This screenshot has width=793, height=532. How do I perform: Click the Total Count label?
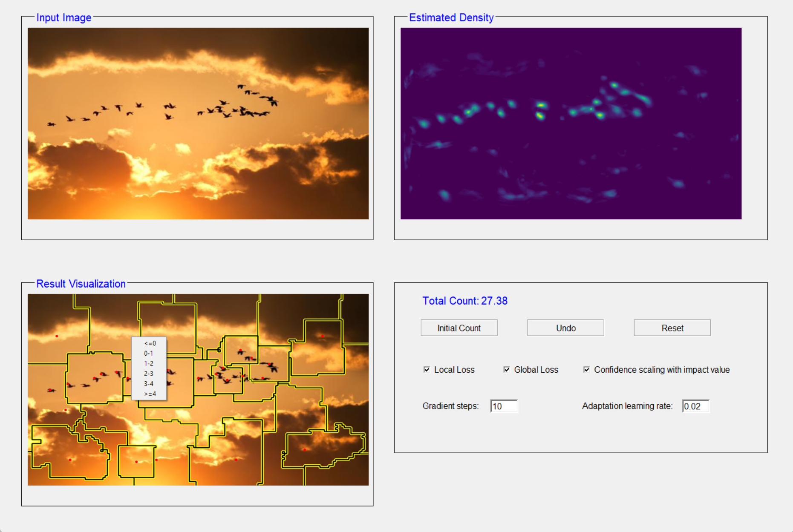pyautogui.click(x=465, y=301)
